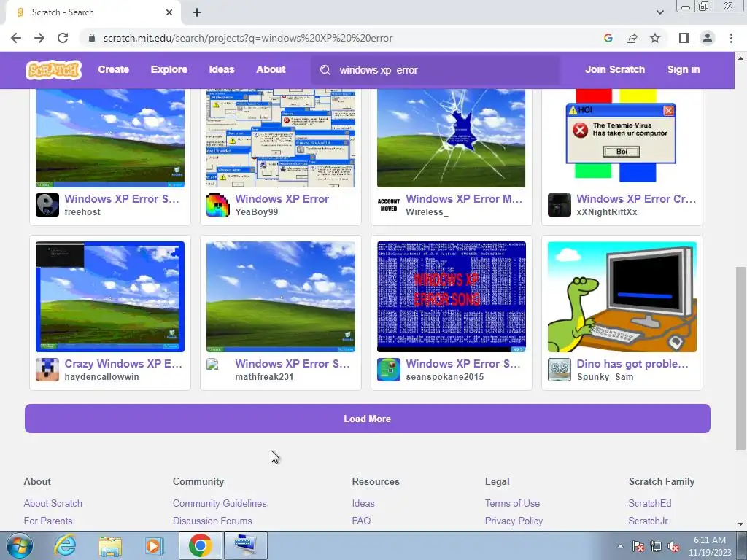Click the muted volume tray icon
The width and height of the screenshot is (747, 560).
673,547
